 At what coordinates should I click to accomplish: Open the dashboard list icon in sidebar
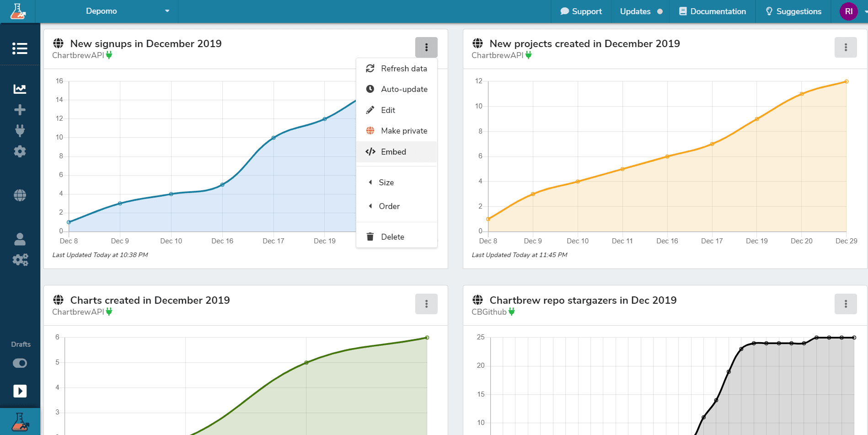coord(20,48)
